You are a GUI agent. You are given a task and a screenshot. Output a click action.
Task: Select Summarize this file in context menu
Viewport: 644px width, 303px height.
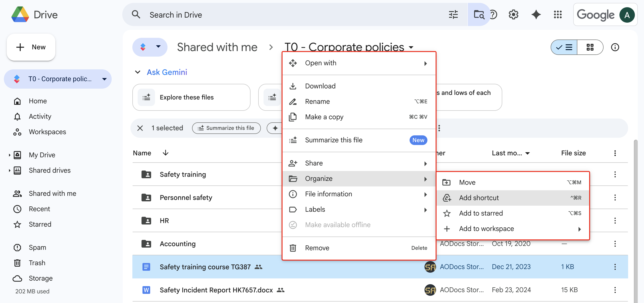tap(359, 140)
